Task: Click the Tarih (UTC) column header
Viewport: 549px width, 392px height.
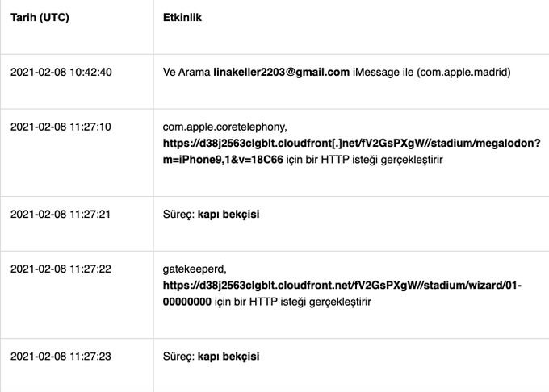Action: tap(40, 17)
